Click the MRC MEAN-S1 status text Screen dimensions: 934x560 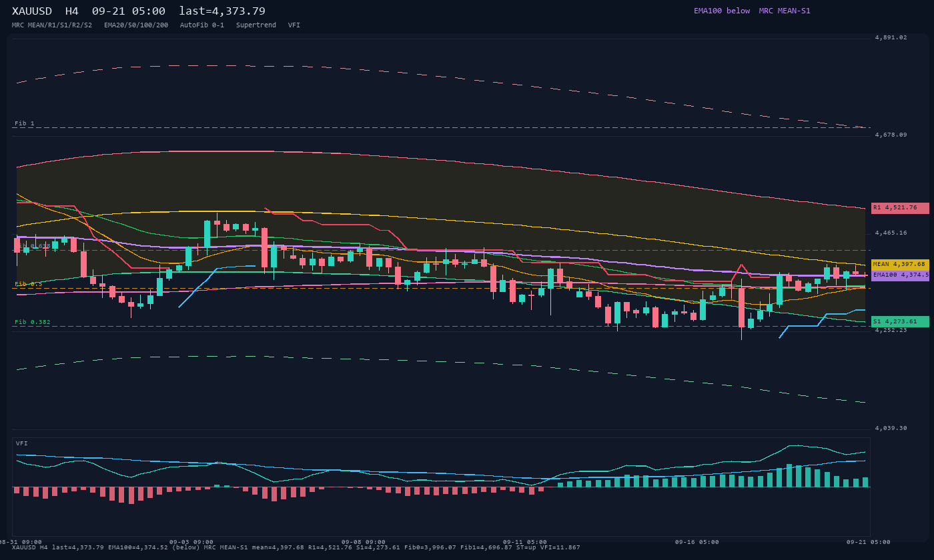tap(785, 11)
